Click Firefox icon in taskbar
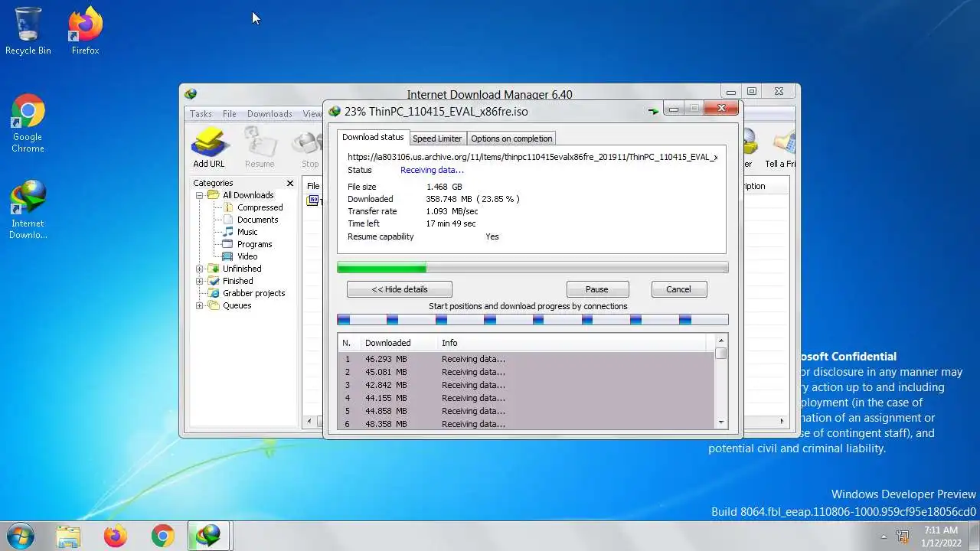Viewport: 980px width, 551px height. point(116,536)
